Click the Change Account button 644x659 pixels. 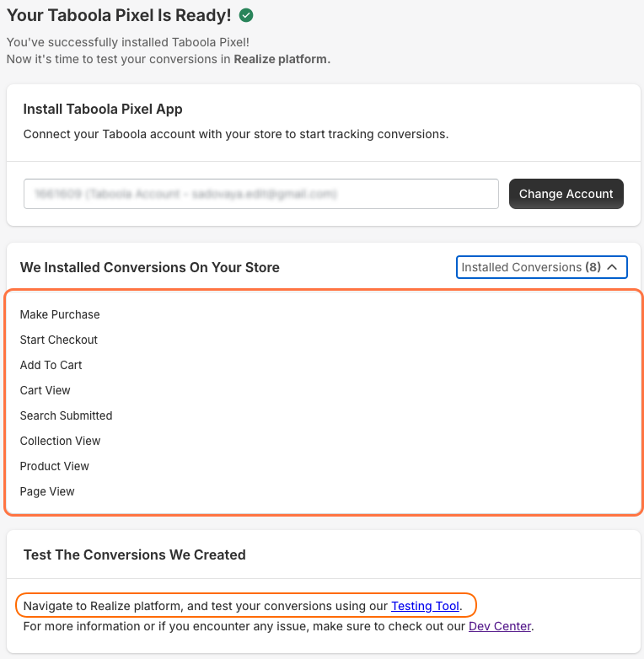pos(566,194)
